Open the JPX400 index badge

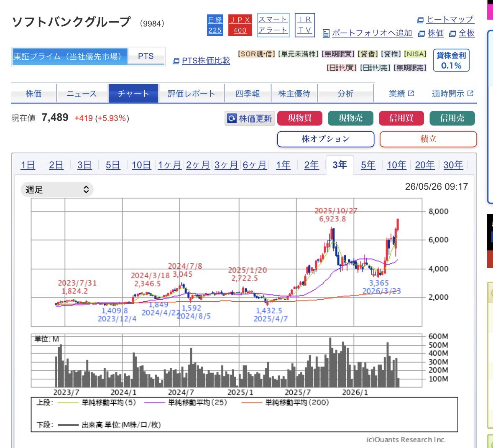(x=240, y=25)
